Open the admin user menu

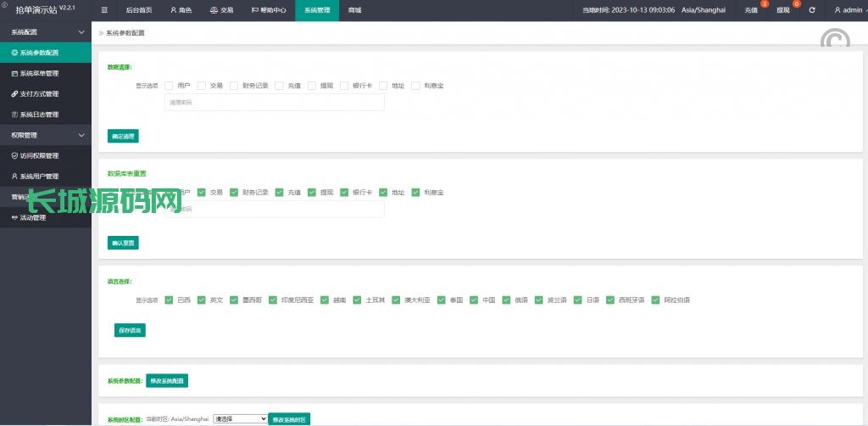tap(848, 10)
